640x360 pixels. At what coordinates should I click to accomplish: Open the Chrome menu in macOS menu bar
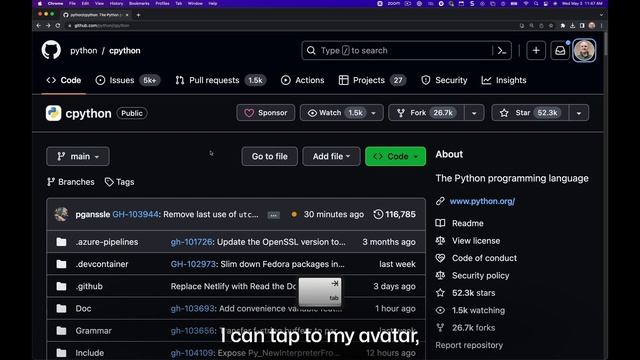[55, 3]
